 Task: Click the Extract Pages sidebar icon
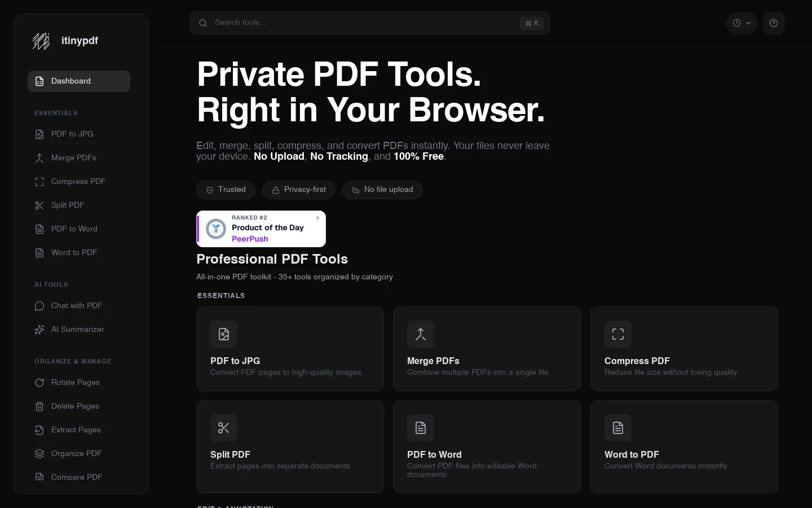39,430
